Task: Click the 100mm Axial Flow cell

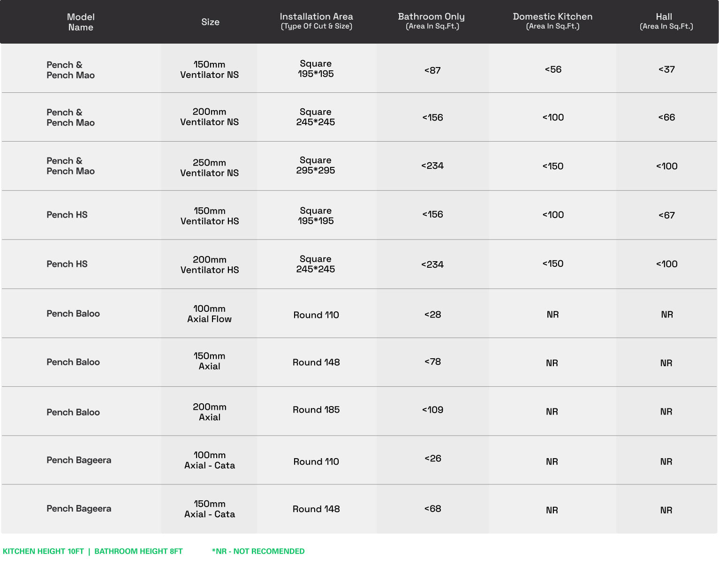Action: (x=209, y=314)
